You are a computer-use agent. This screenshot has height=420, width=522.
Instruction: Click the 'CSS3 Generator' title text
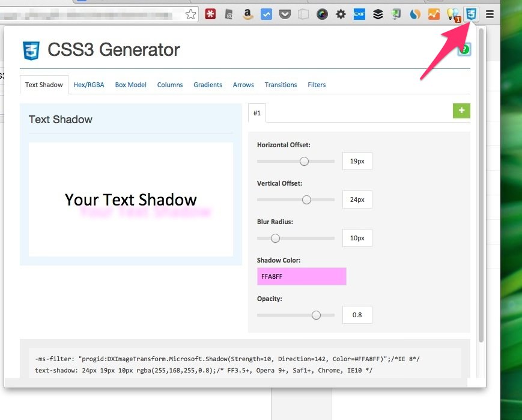tap(114, 50)
